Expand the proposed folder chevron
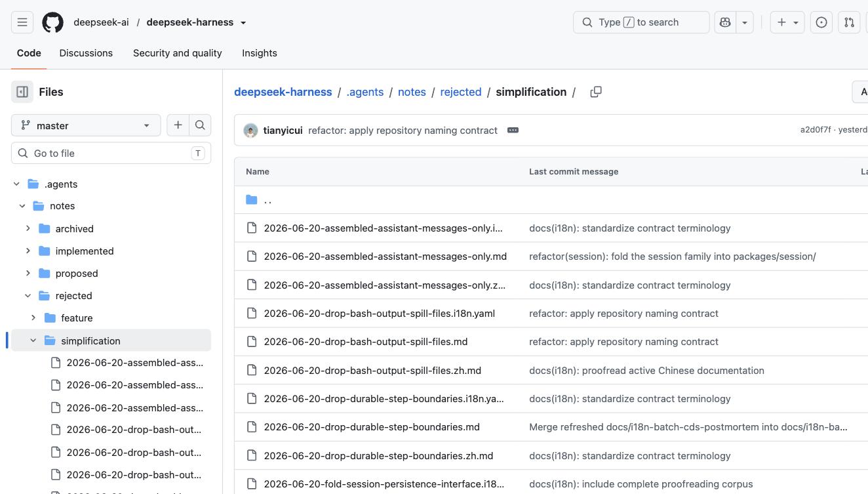This screenshot has height=494, width=868. [x=28, y=273]
